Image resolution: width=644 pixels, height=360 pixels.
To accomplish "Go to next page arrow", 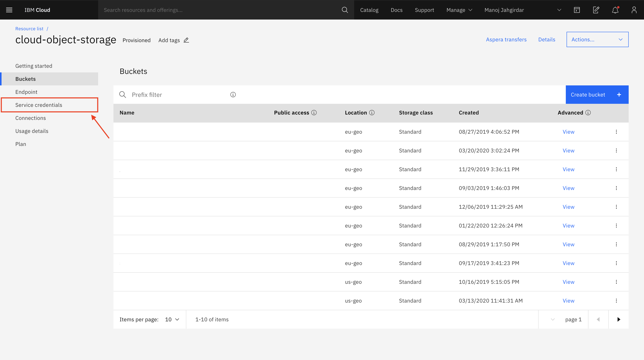I will pyautogui.click(x=619, y=320).
